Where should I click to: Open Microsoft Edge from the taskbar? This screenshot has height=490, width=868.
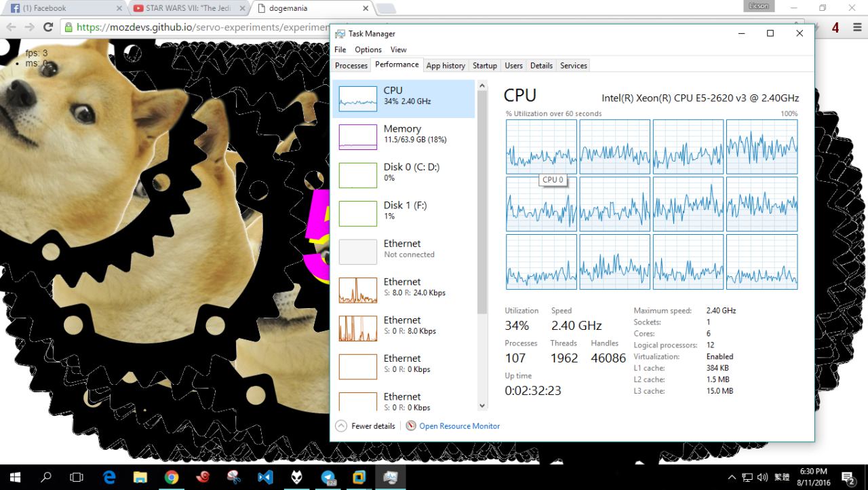[109, 477]
